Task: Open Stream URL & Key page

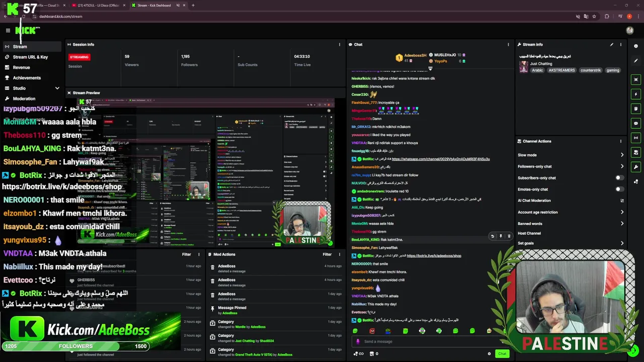Action: pyautogui.click(x=31, y=57)
